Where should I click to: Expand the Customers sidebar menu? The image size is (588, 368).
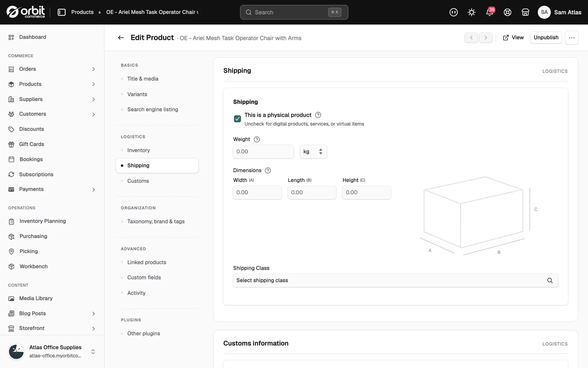(93, 115)
